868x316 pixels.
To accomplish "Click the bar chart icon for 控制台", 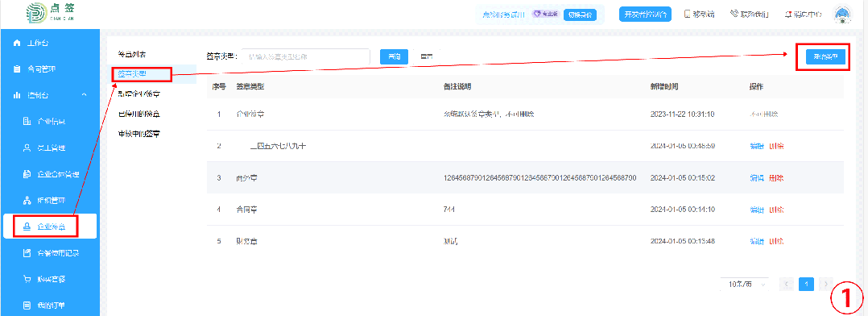I will pos(17,95).
